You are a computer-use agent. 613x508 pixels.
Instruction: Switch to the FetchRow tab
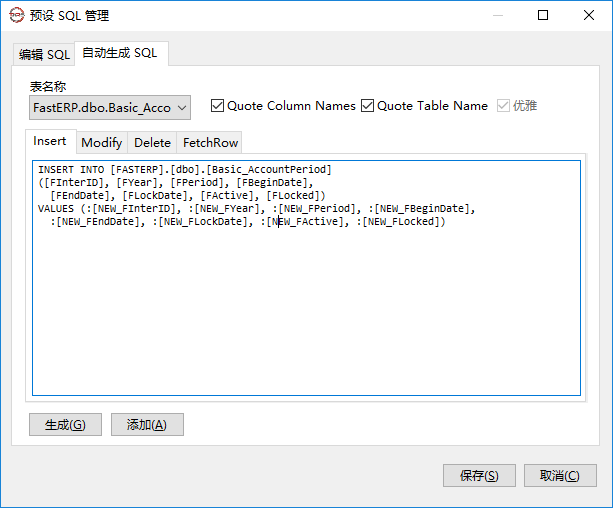click(x=210, y=143)
